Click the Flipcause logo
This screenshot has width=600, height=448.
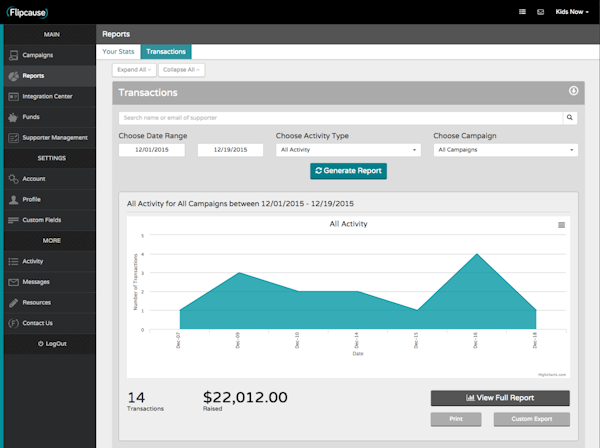pos(28,12)
